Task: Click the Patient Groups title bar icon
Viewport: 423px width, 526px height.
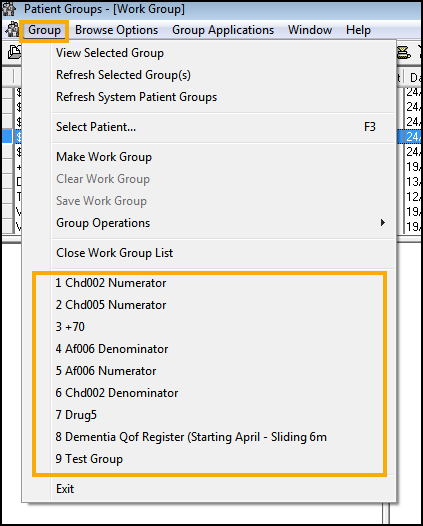Action: click(9, 9)
